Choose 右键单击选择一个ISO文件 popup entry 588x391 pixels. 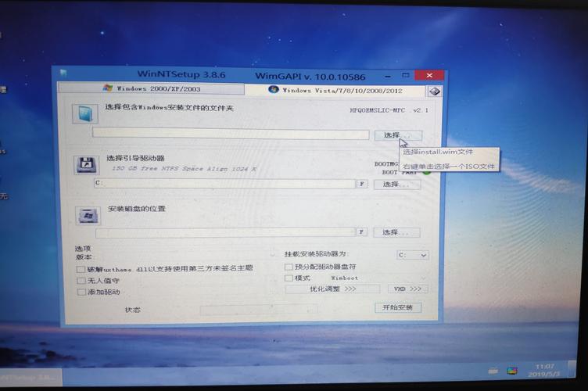tap(449, 166)
